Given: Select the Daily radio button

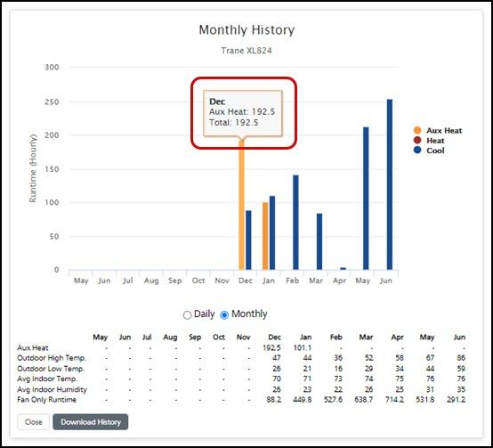Looking at the screenshot, I should tap(187, 315).
